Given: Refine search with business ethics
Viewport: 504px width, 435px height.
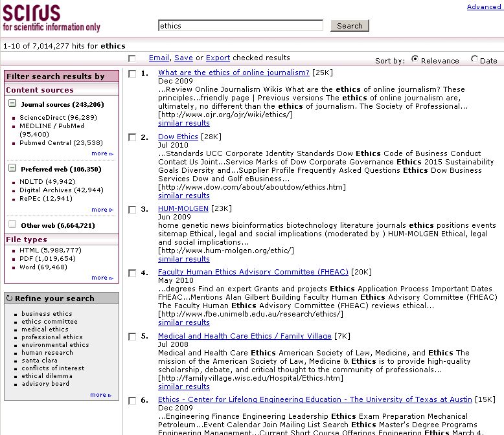Looking at the screenshot, I should 47,313.
